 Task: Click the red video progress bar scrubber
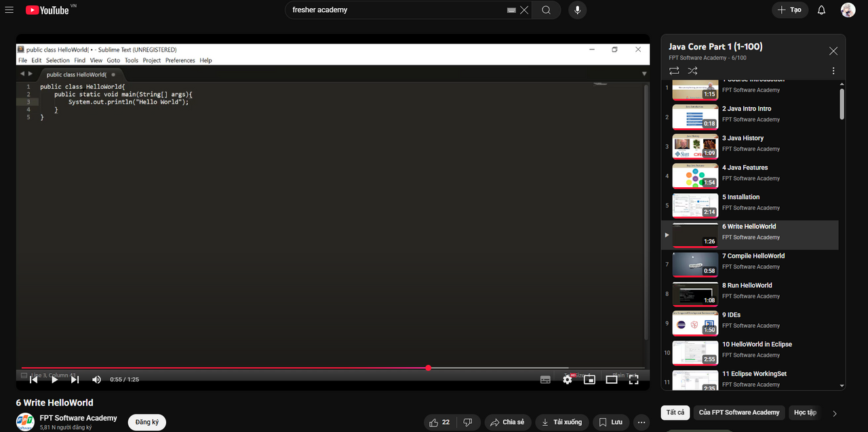[428, 368]
